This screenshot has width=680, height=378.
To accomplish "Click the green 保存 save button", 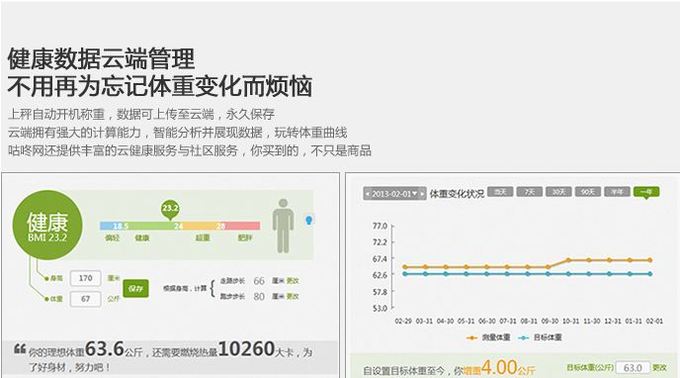I will click(x=136, y=289).
